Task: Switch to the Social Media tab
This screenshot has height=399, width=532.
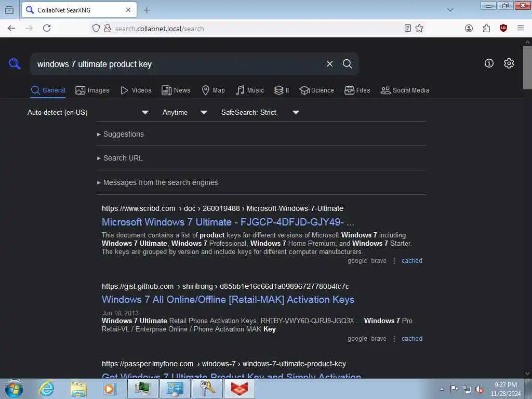Action: 405,90
